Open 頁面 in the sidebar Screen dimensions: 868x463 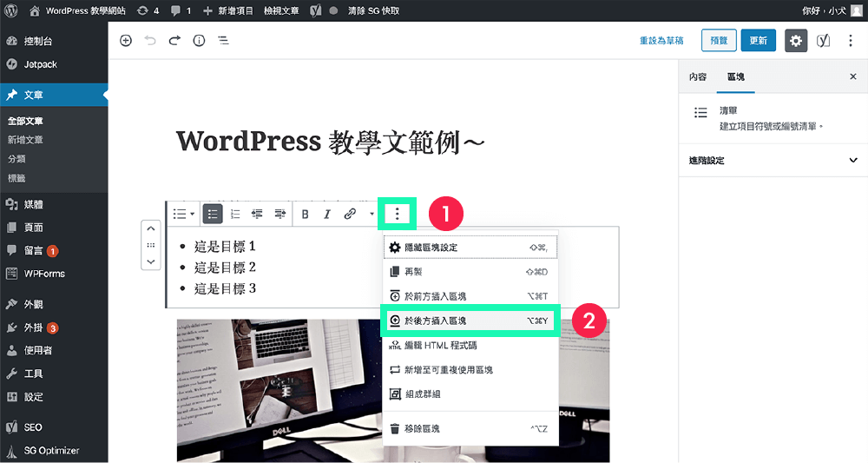54,228
